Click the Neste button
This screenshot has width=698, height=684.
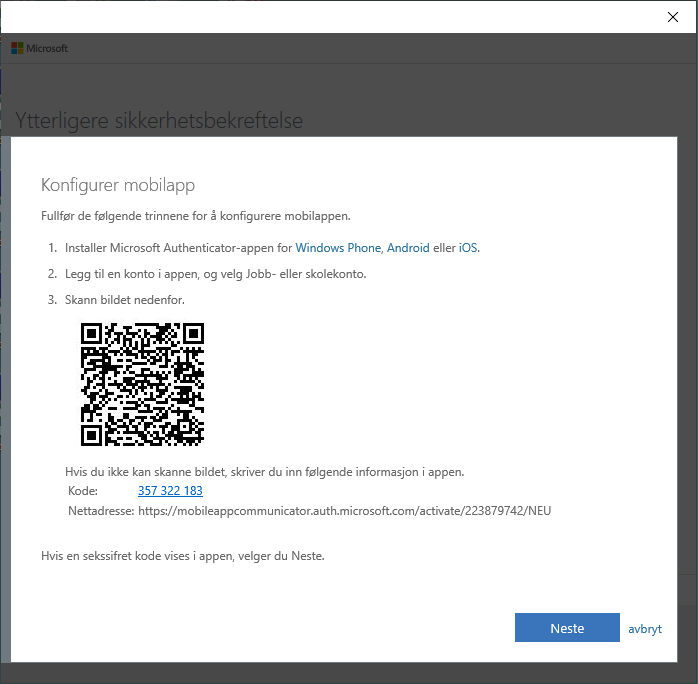point(566,628)
